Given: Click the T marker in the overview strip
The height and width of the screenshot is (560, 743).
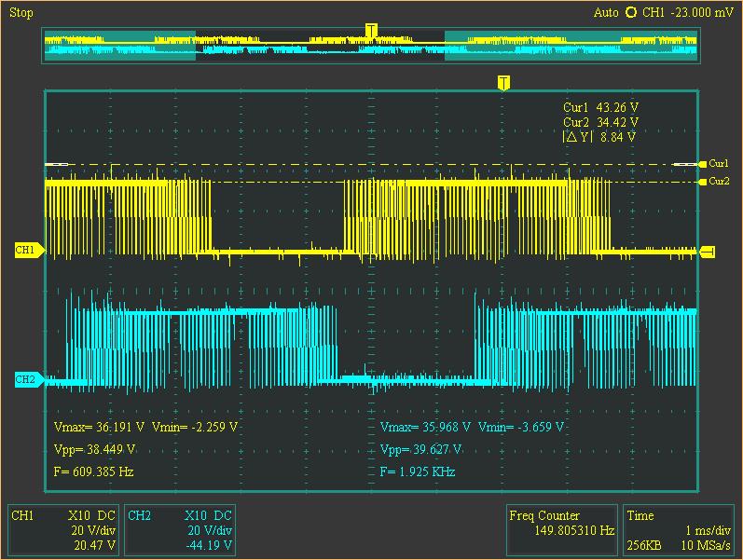Looking at the screenshot, I should tap(371, 32).
